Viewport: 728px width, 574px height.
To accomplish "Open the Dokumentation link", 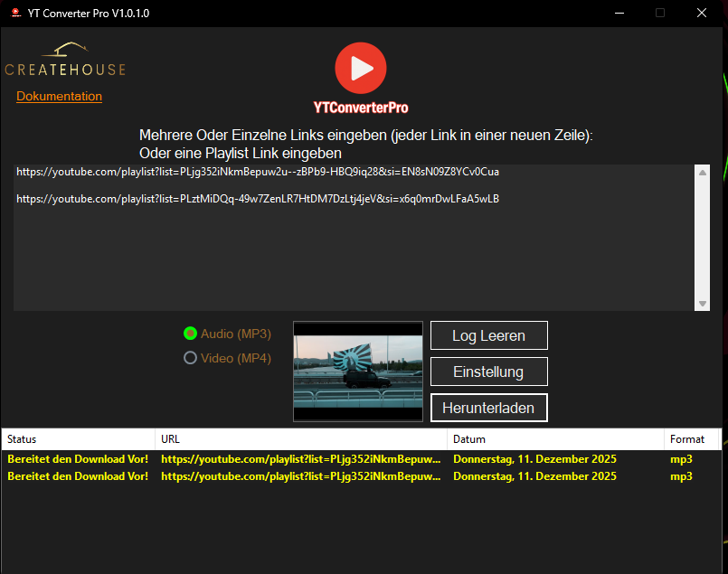I will [x=59, y=96].
